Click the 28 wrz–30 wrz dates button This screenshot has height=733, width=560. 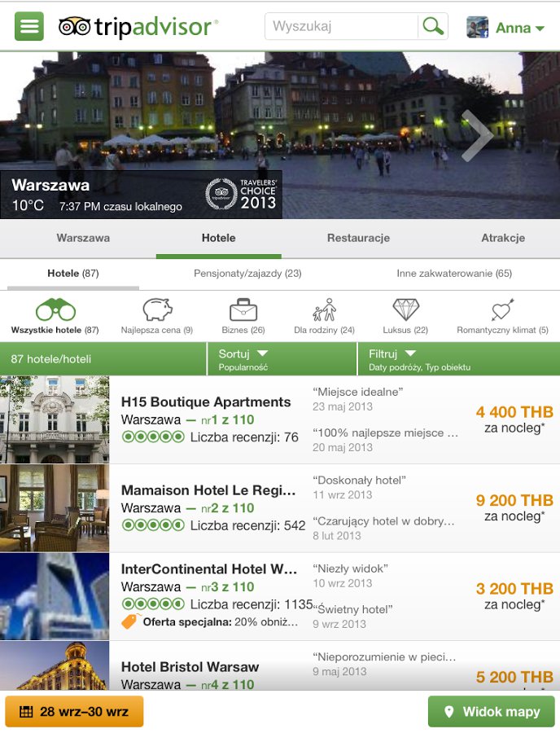(74, 712)
